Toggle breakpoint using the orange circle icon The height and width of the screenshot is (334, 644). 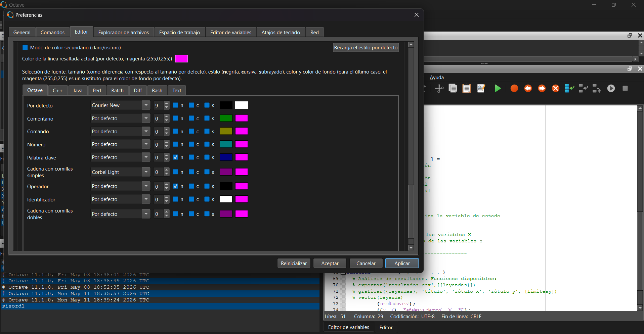pos(514,88)
